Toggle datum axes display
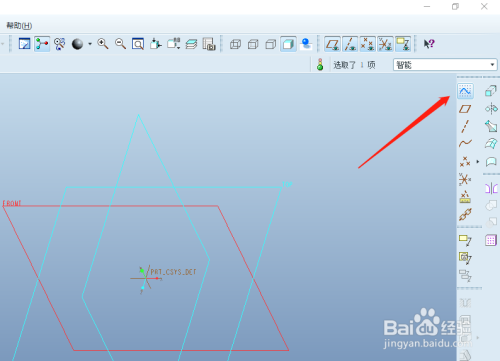 pos(350,44)
